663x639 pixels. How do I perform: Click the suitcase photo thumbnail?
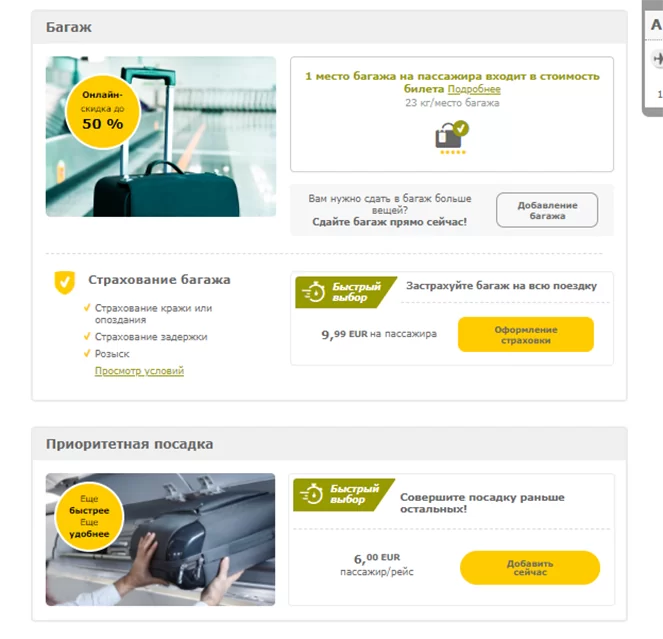tap(161, 137)
